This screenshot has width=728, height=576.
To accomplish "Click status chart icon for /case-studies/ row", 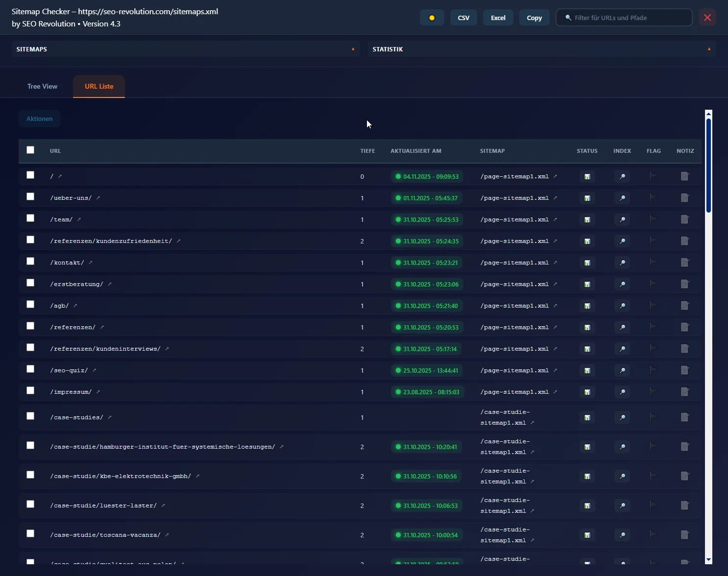I will pos(587,418).
